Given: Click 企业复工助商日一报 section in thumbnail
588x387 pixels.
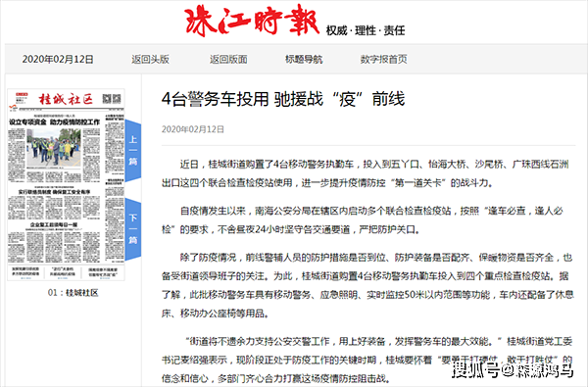Looking at the screenshot, I should tap(54, 224).
